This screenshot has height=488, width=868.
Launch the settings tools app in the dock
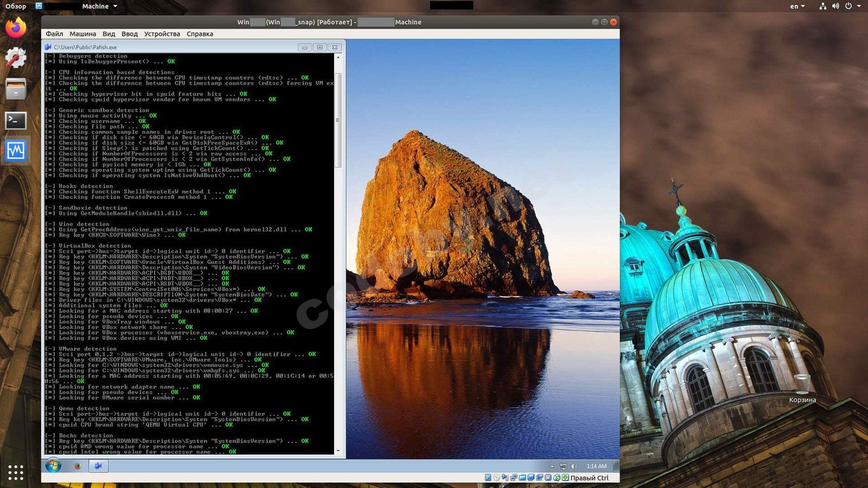coord(16,57)
